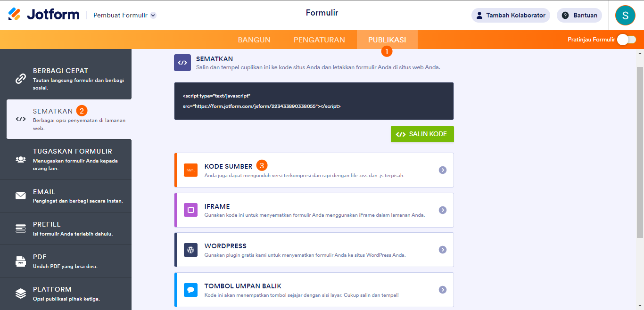Expand the WordPress chevron arrow
The width and height of the screenshot is (644, 310).
(442, 250)
